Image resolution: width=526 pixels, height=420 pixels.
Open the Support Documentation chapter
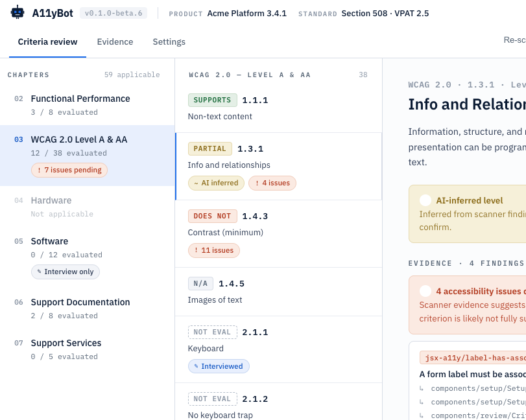pos(87,309)
